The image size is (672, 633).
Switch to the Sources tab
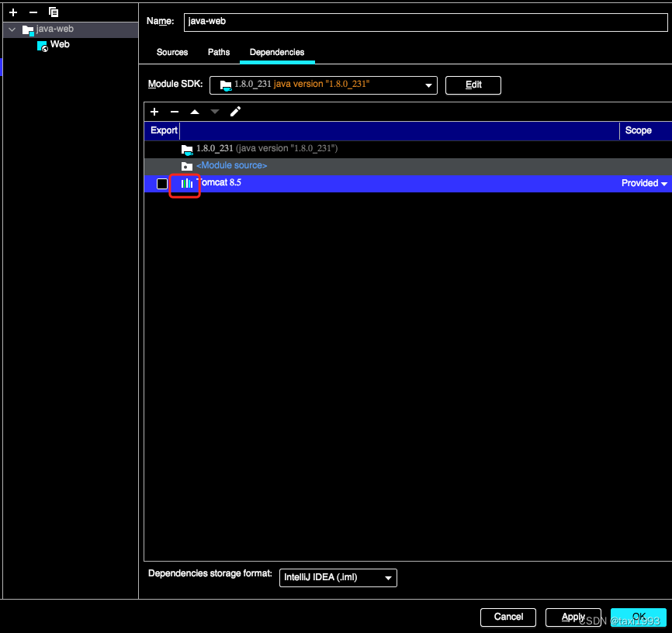pos(171,52)
